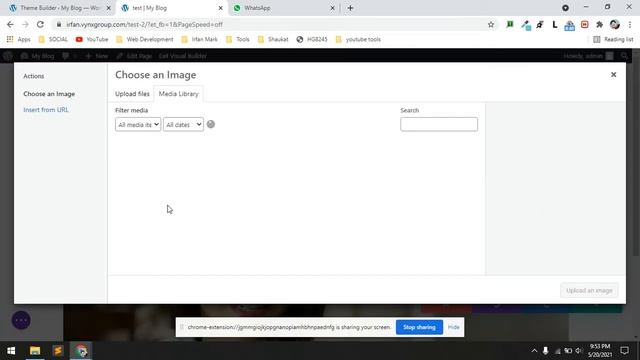Screen dimensions: 640x360
Task: Open the YouTube bookmark
Action: pyautogui.click(x=92, y=40)
